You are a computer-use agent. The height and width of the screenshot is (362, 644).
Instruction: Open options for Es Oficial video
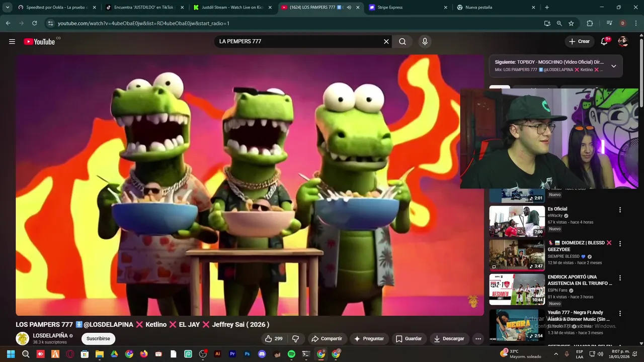[620, 210]
